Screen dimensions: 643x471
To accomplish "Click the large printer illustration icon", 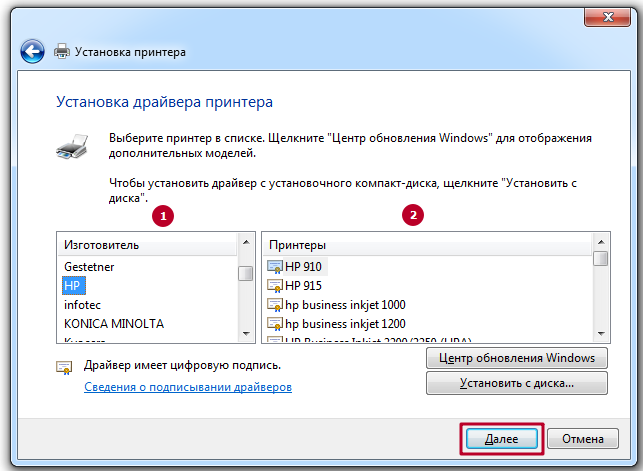I will point(73,146).
